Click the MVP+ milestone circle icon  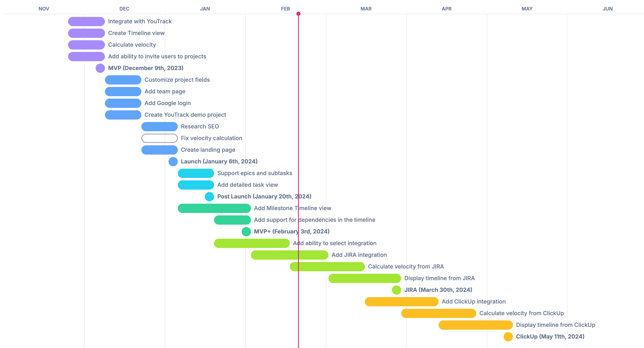tap(245, 231)
